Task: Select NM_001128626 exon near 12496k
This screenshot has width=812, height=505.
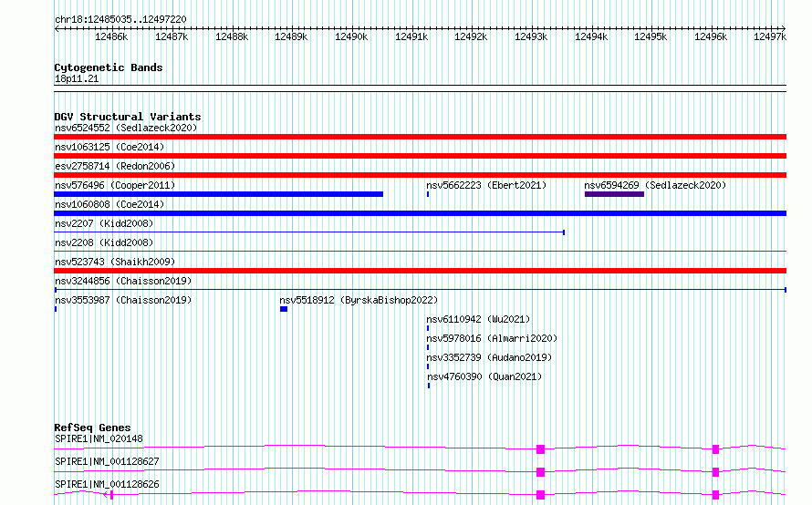Action: pyautogui.click(x=715, y=495)
